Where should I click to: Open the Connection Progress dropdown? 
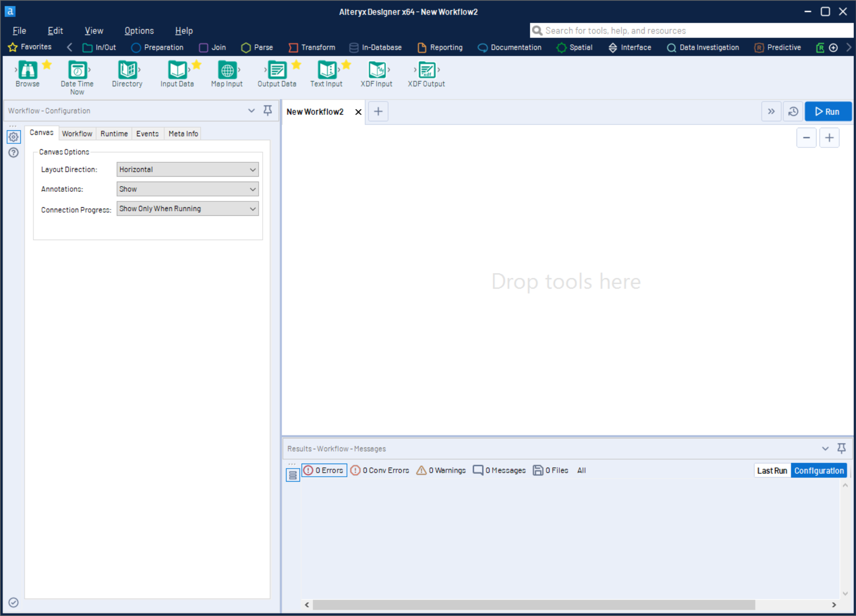pyautogui.click(x=187, y=209)
